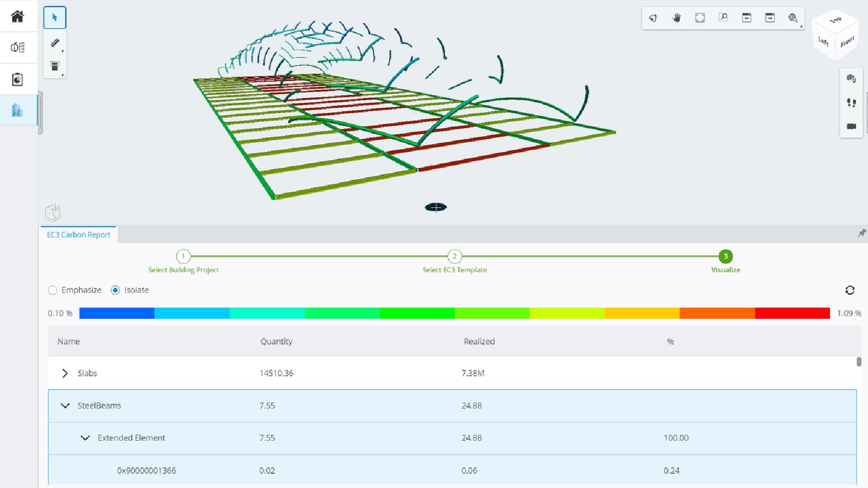This screenshot has height=488, width=868.
Task: Click Select EC3 Template step
Action: point(454,256)
